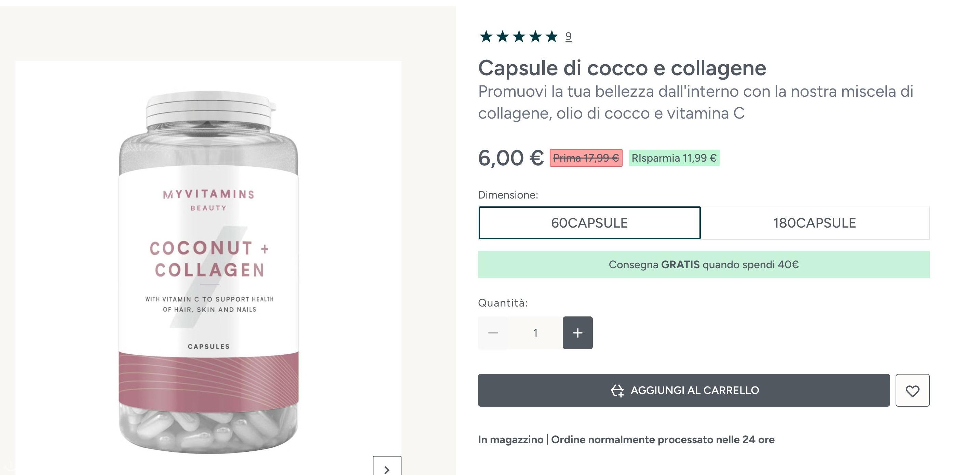Viewport: 980px width, 475px height.
Task: Click the Capsule di cocco e collagene title
Action: coord(622,68)
